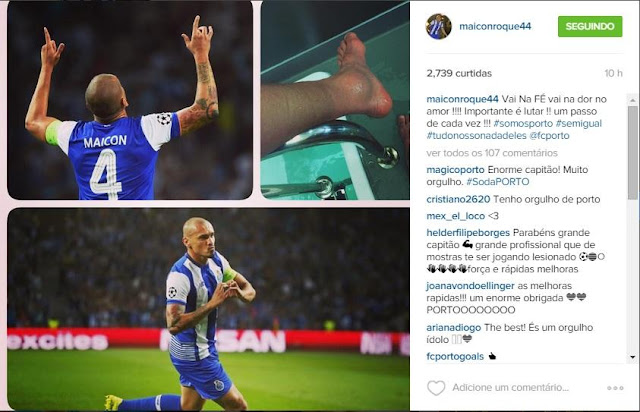
Task: Open maiconroque44 username in header
Action: [495, 27]
